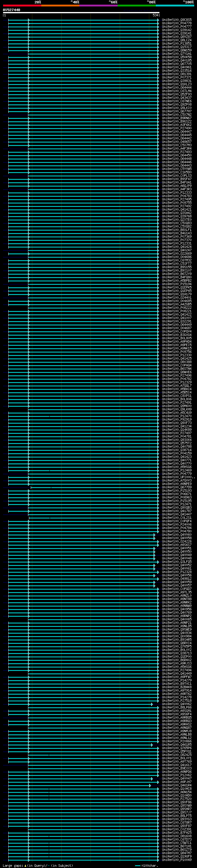Select hit UniRef100_P27490
Image resolution: width=197 pixels, height=868 pixels.
[x=177, y=128]
